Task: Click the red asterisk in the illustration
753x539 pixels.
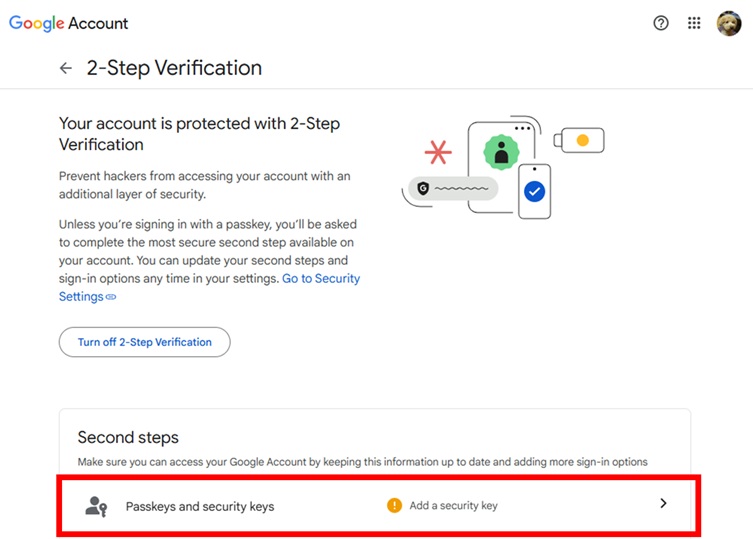Action: (436, 152)
